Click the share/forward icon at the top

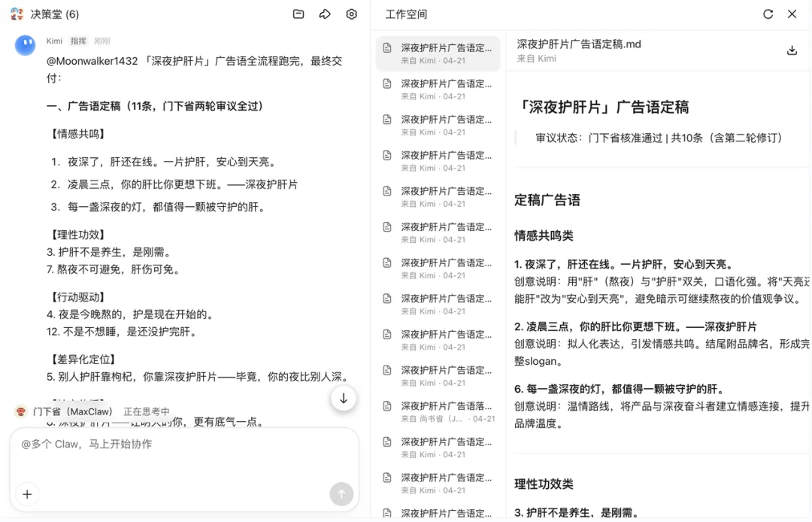click(x=325, y=14)
